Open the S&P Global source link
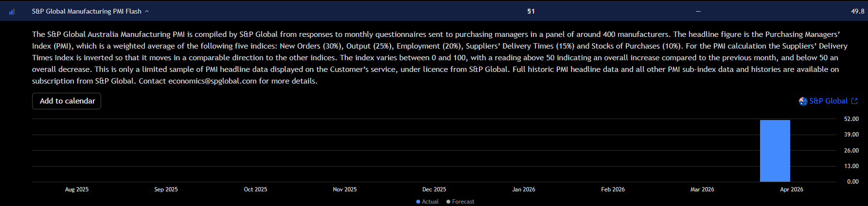This screenshot has height=206, width=868. 828,101
